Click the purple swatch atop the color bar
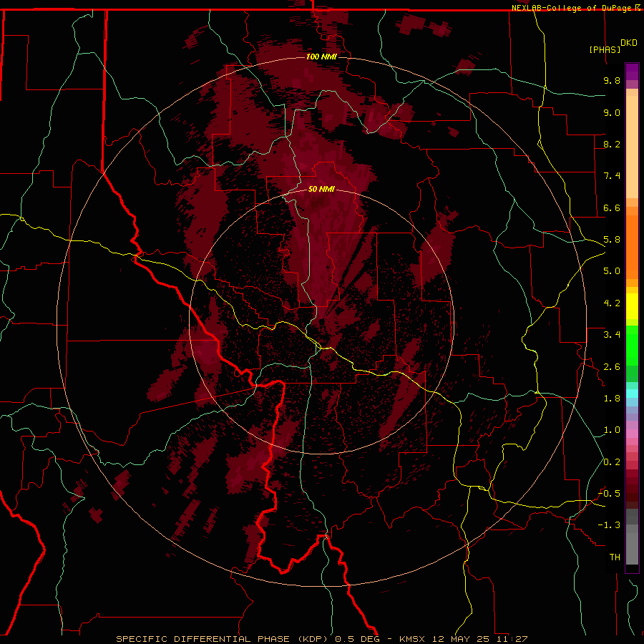Screen dimensions: 644x644 [x=632, y=72]
